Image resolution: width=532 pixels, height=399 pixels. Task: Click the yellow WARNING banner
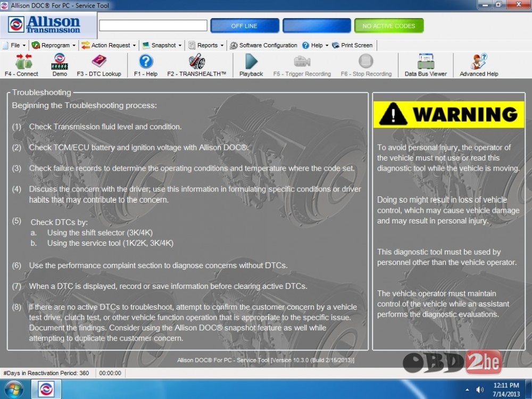448,114
